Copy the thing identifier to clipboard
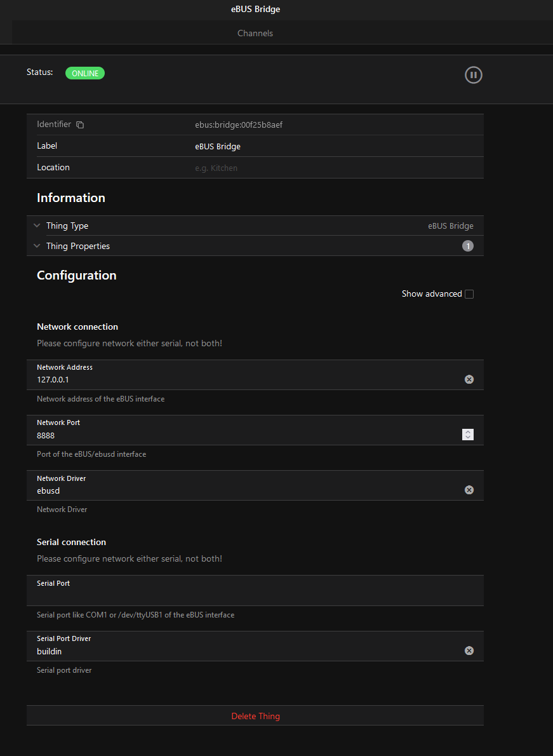The image size is (553, 756). tap(80, 125)
